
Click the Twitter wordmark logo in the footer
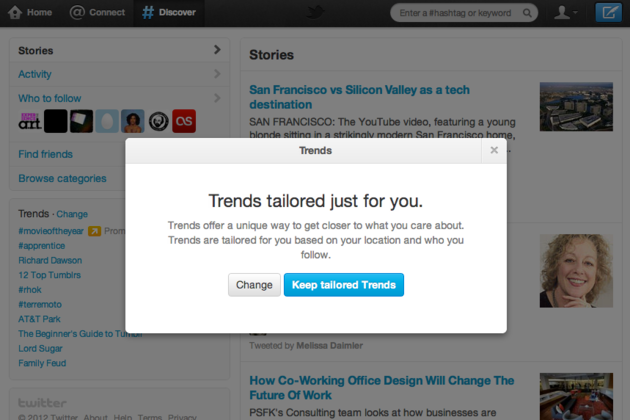(42, 403)
